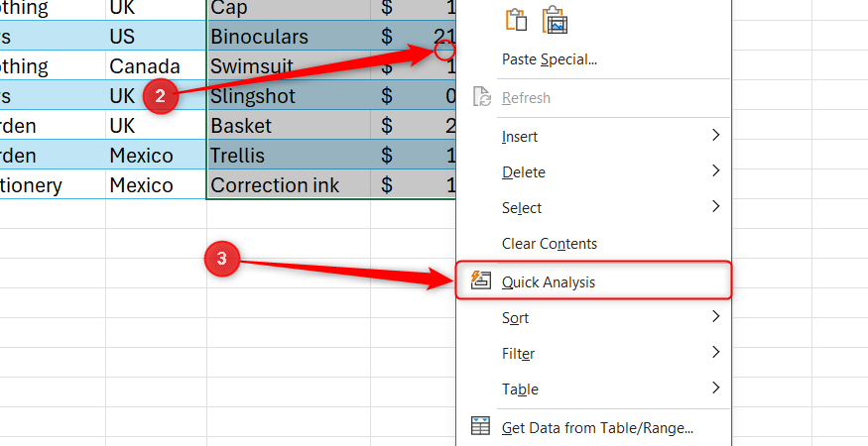Click the Refresh icon in the context menu
868x446 pixels.
coord(481,97)
